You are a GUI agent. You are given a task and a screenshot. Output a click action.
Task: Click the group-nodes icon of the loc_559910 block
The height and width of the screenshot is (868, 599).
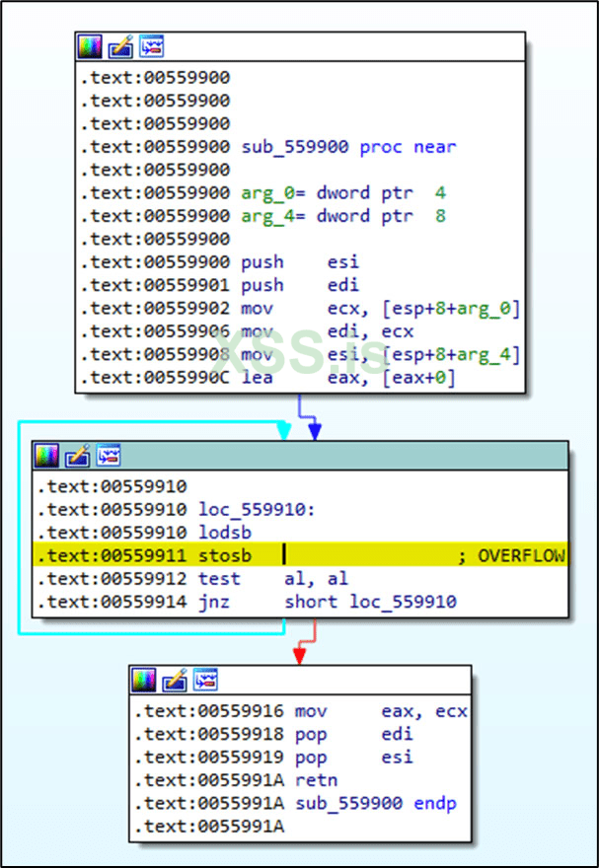(x=109, y=456)
